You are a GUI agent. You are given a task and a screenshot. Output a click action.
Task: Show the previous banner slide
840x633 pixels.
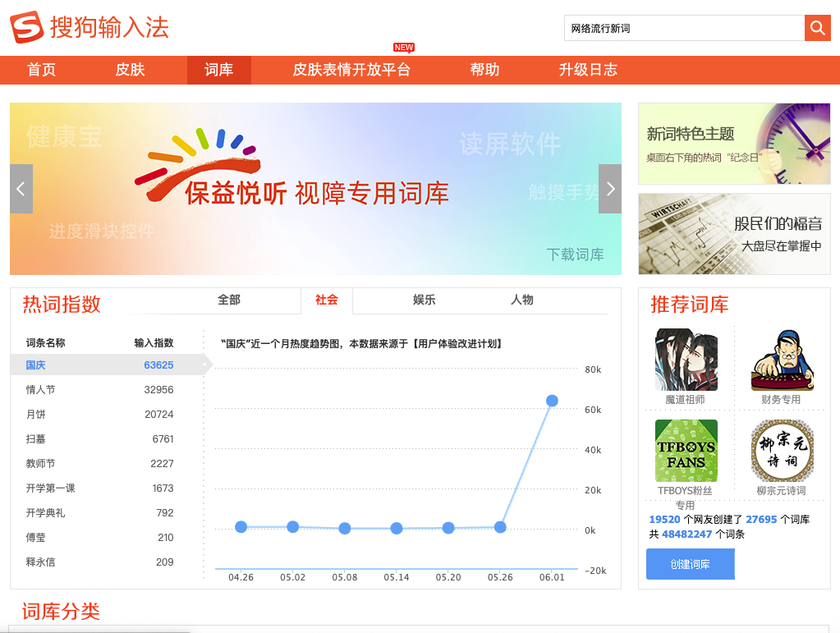click(x=21, y=189)
